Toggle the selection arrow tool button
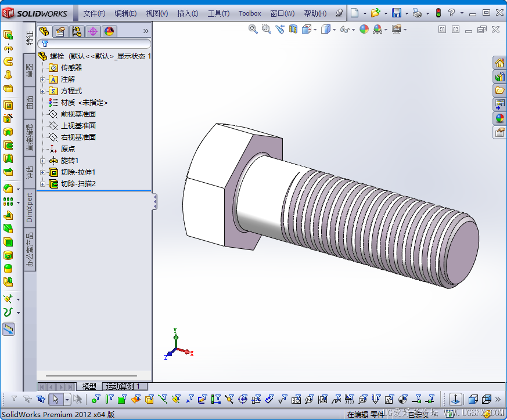 (x=56, y=400)
